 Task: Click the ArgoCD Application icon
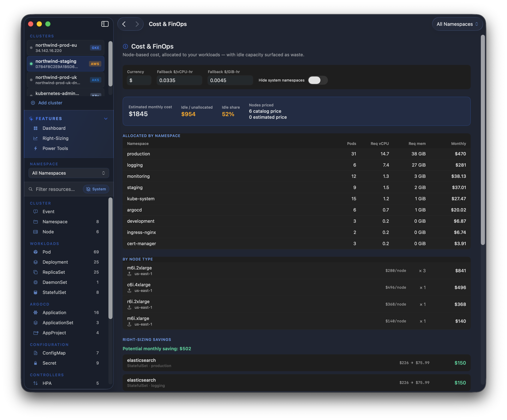[36, 312]
